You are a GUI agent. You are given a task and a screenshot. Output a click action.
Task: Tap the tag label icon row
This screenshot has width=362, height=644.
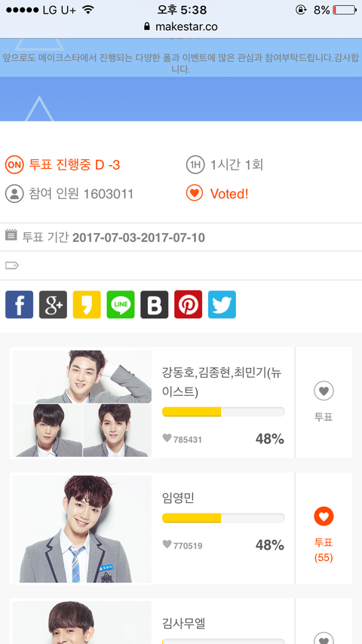pyautogui.click(x=181, y=265)
